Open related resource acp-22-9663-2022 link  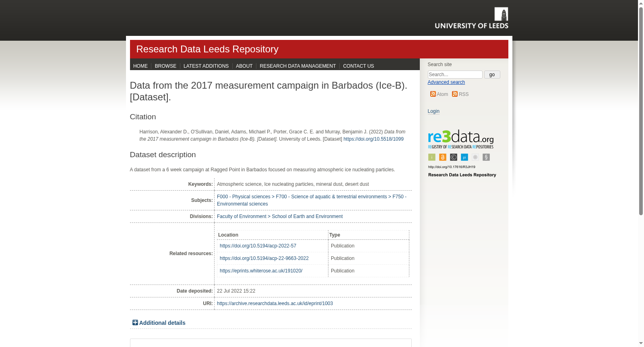264,258
